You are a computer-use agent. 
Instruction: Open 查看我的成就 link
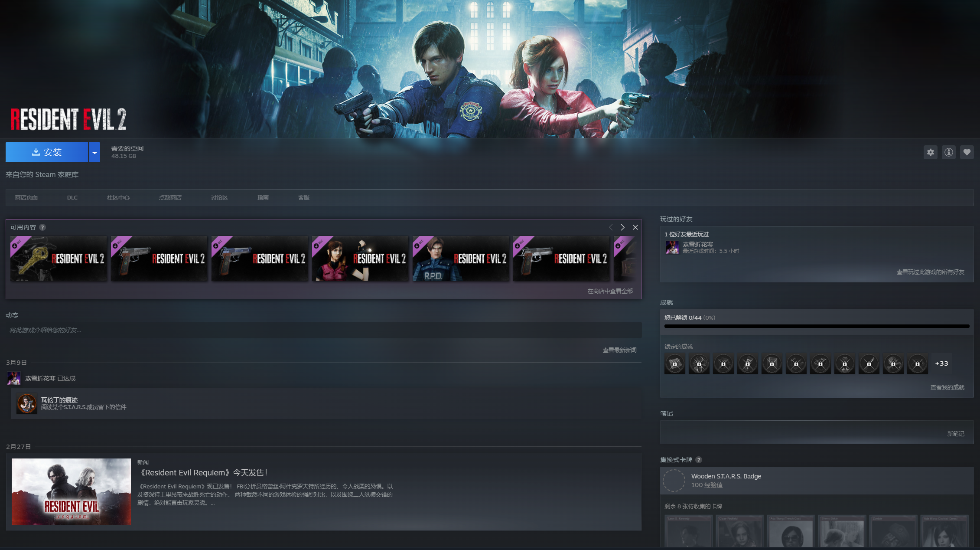tap(947, 387)
